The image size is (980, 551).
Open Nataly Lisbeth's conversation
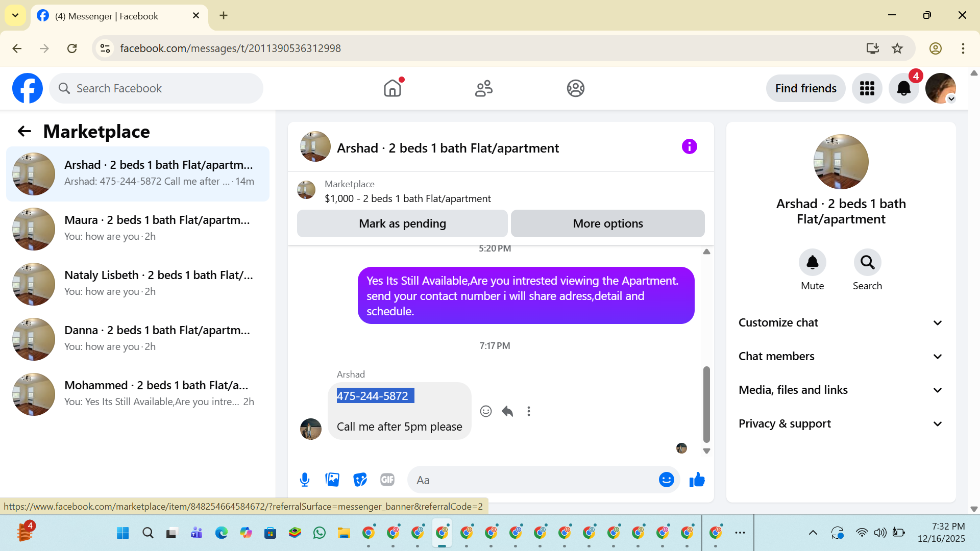coord(138,284)
